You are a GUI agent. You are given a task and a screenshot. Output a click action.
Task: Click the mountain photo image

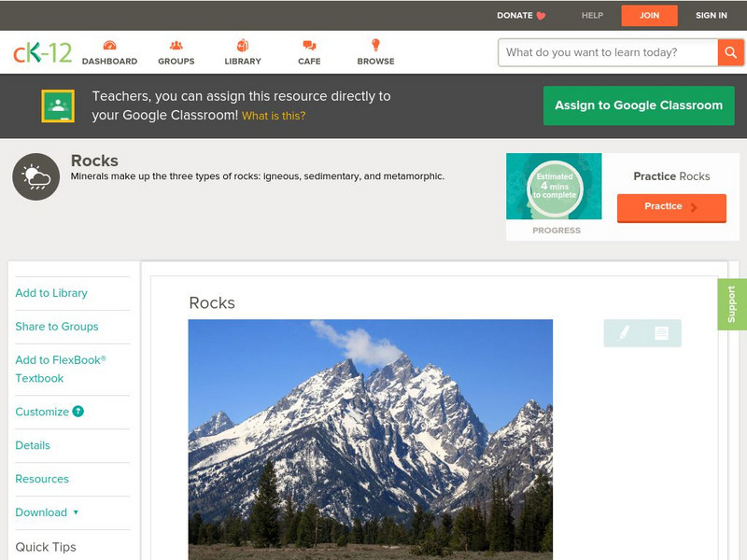pos(371,440)
